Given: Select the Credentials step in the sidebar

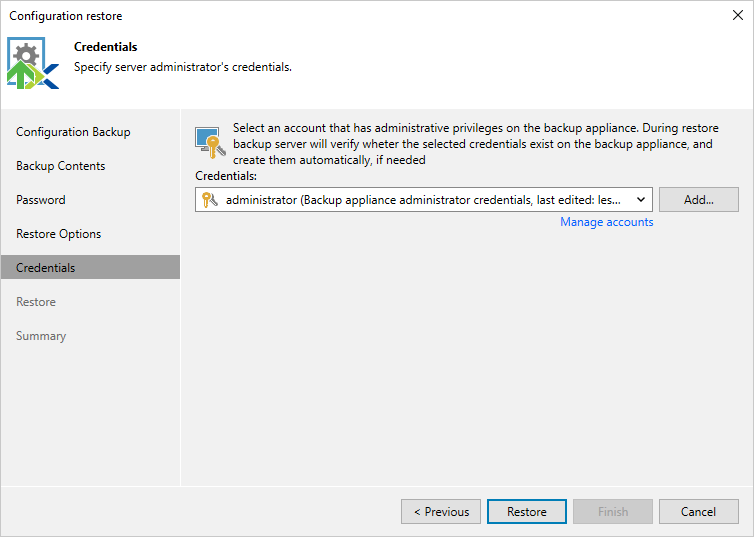Looking at the screenshot, I should pyautogui.click(x=46, y=268).
